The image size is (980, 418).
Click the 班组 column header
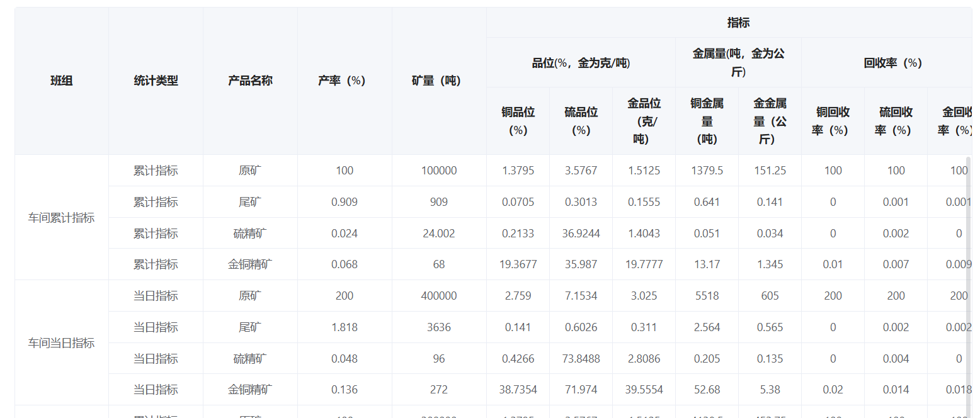[x=62, y=81]
